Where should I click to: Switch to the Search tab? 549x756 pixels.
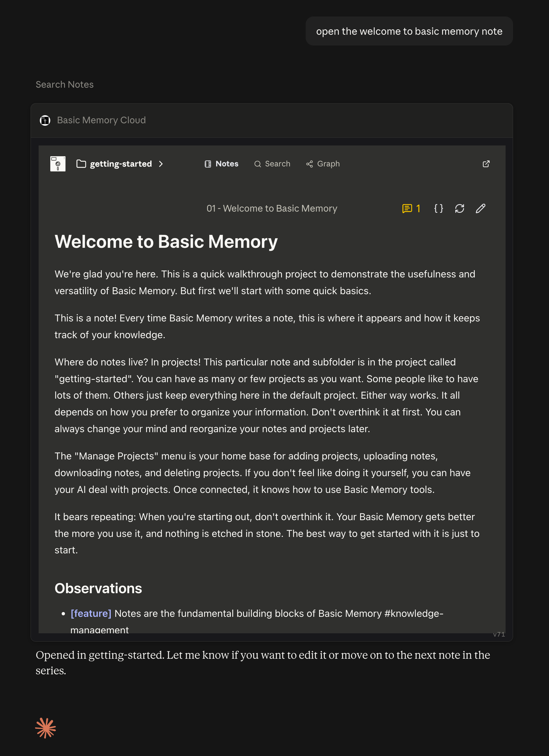tap(272, 164)
